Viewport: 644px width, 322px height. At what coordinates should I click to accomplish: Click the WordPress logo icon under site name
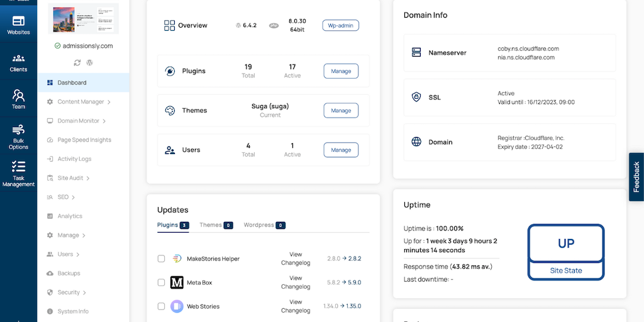[x=90, y=63]
